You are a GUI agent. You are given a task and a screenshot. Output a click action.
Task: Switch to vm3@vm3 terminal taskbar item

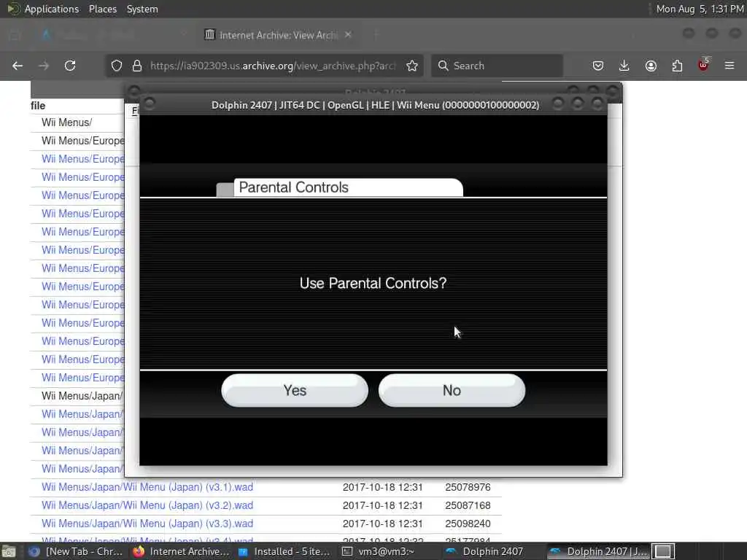coord(379,551)
